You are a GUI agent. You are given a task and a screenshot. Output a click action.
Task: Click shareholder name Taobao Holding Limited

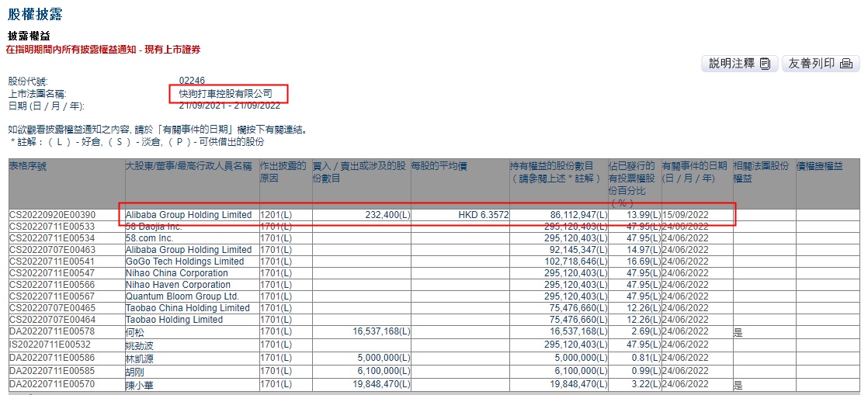click(x=175, y=319)
